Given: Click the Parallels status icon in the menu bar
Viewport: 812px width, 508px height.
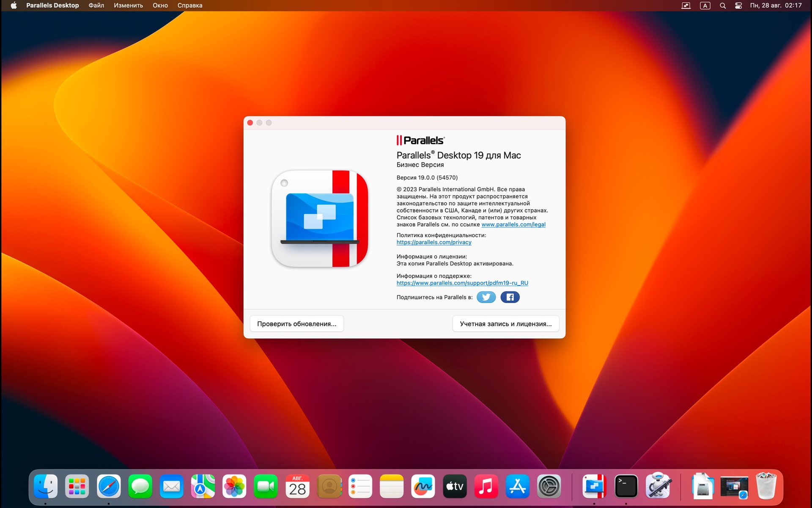Looking at the screenshot, I should [x=686, y=6].
